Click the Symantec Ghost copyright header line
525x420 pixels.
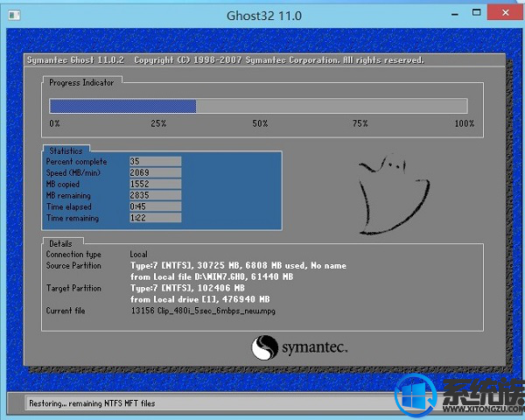(226, 60)
